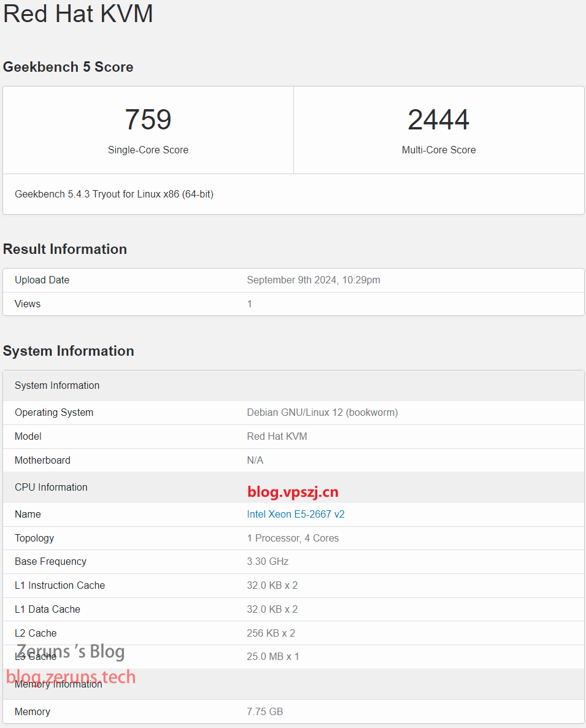Open the Intel Xeon E5-2667 v2 link
The image size is (586, 728).
point(295,514)
